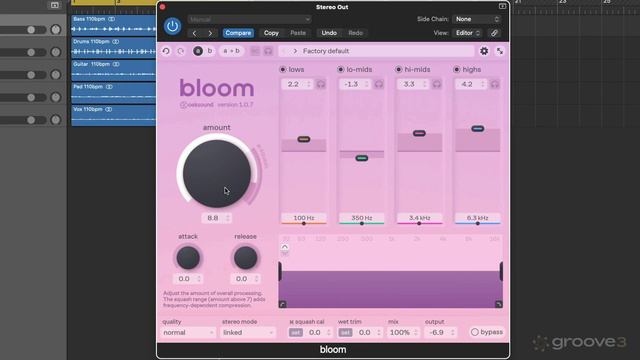This screenshot has height=360, width=640.
Task: Click the round button on Guitar 110bpm track
Action: click(56, 75)
